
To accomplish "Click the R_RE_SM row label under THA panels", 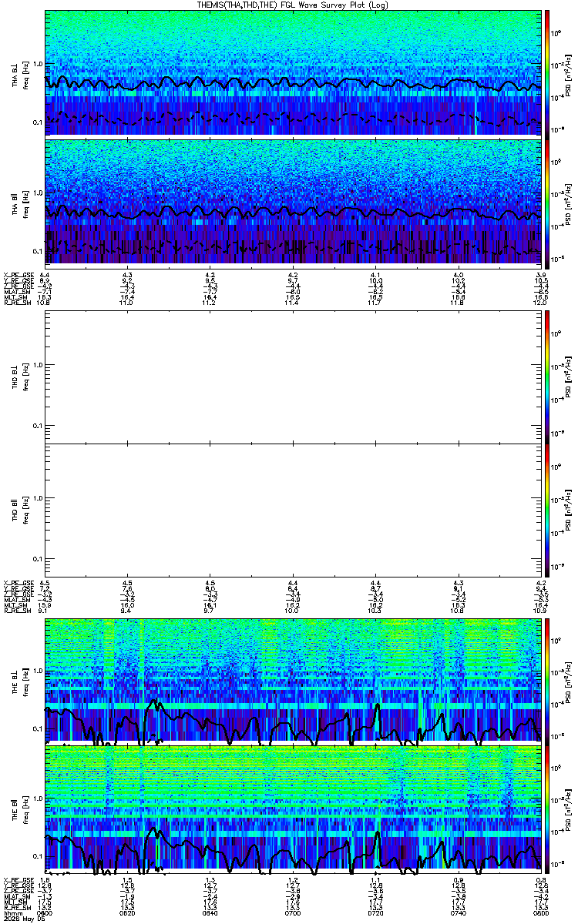I will tap(16, 303).
